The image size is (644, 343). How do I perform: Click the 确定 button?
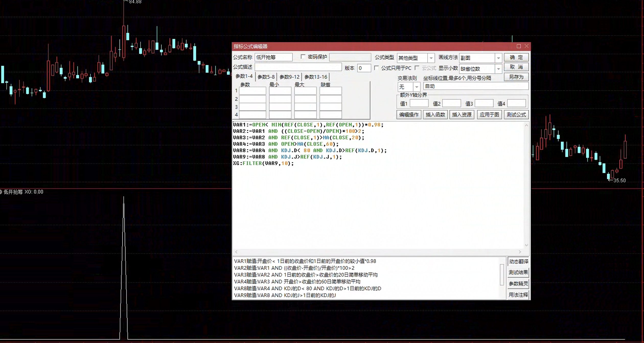pos(516,57)
